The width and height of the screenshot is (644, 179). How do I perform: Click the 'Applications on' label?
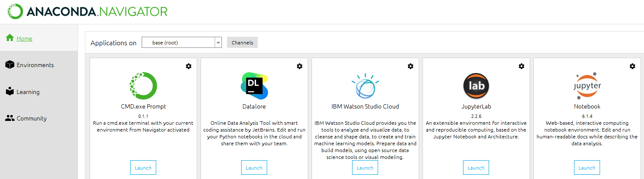(114, 43)
